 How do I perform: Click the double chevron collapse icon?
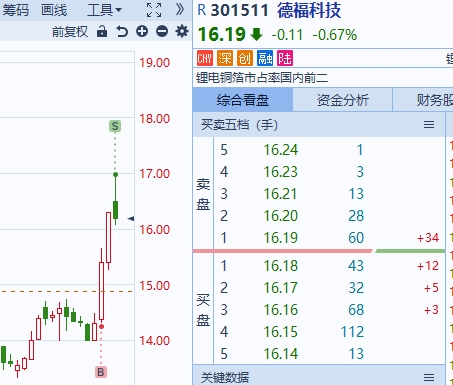click(180, 10)
